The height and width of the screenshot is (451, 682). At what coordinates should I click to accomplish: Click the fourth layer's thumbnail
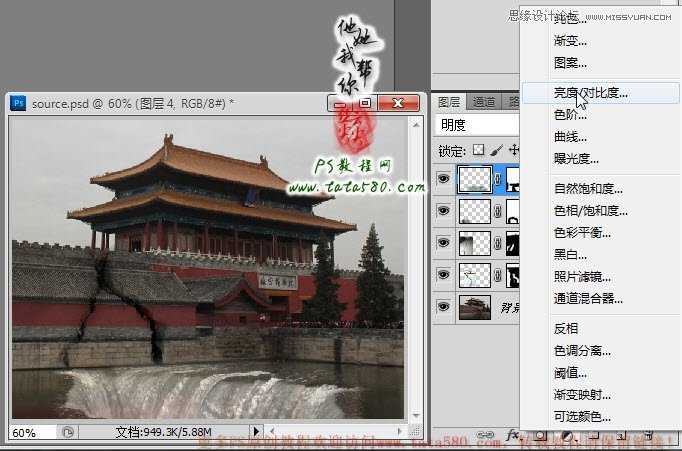click(x=475, y=275)
